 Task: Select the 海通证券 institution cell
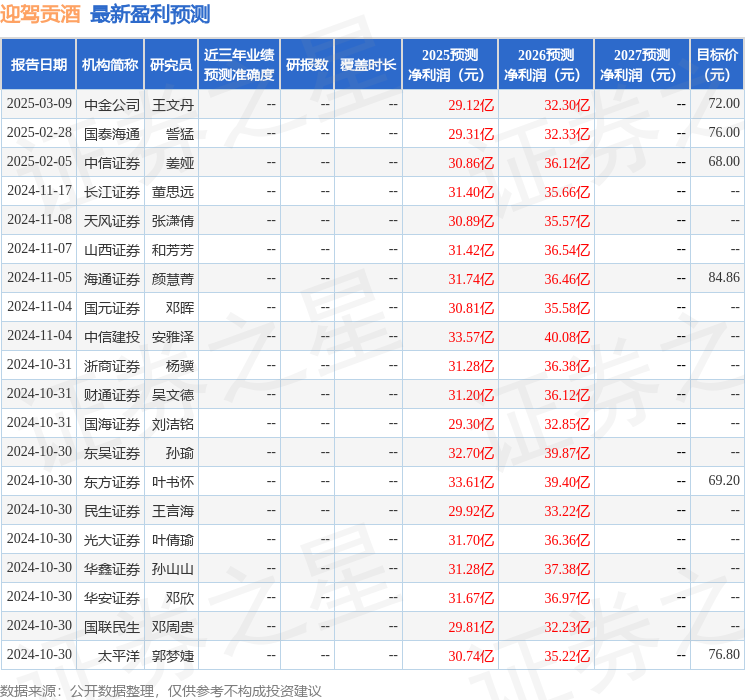click(112, 278)
